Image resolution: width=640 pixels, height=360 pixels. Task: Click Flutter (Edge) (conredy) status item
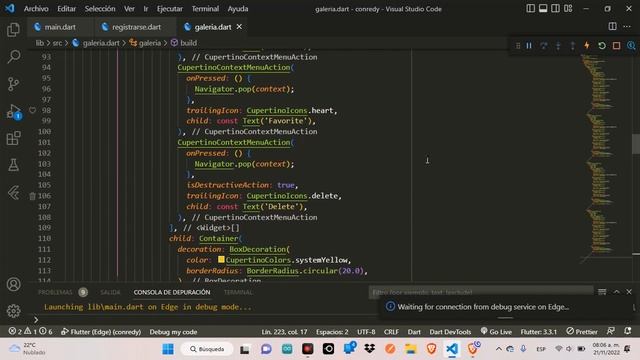(101, 331)
